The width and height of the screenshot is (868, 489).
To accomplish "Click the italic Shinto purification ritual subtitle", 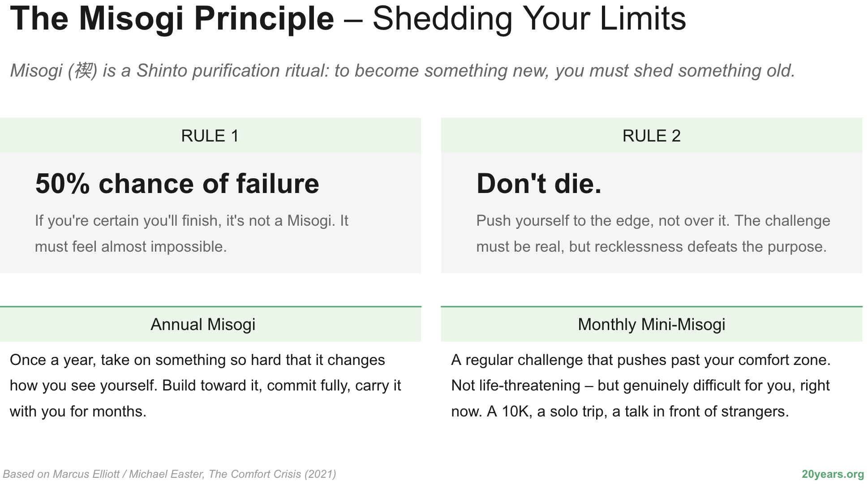I will click(403, 71).
